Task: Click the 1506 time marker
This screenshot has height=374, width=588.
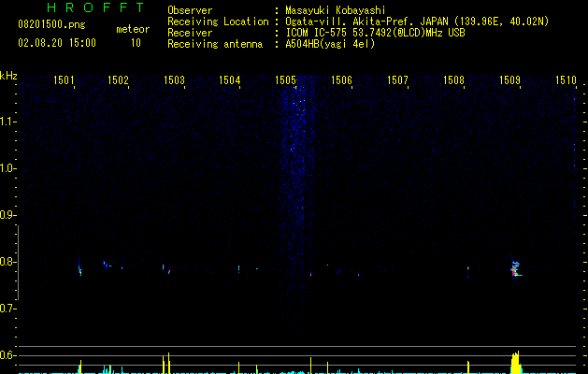Action: point(341,79)
